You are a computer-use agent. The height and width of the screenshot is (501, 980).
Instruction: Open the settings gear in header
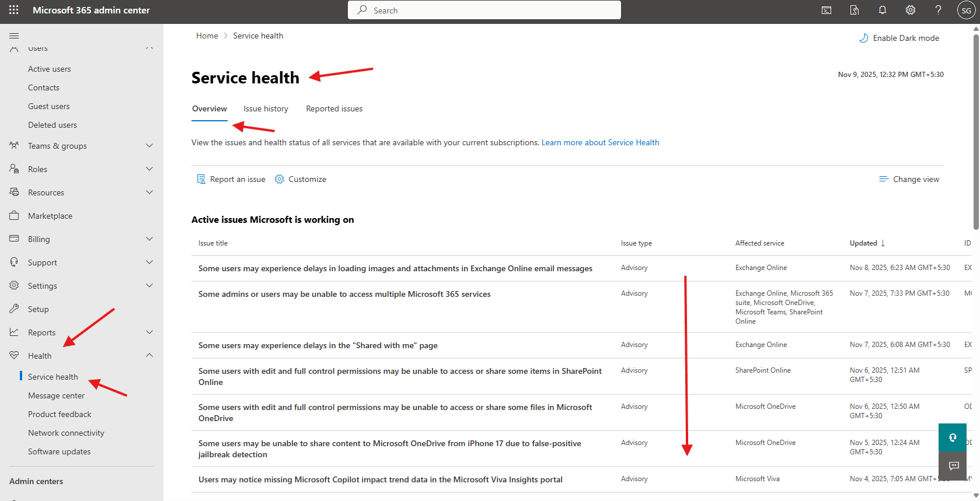point(911,10)
